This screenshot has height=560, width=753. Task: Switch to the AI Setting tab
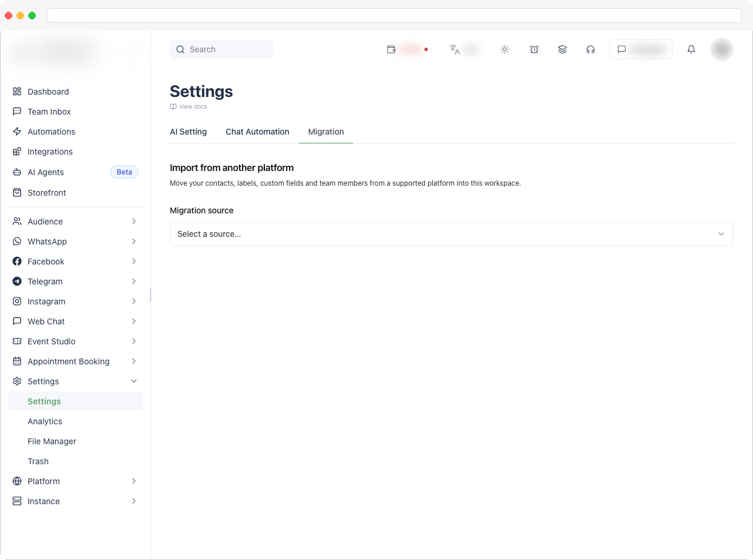[x=189, y=132]
